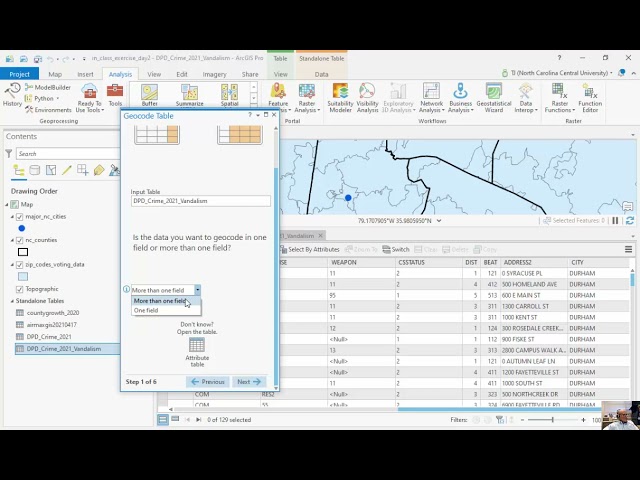Open the coordinate display dropdown
This screenshot has height=480, width=640.
click(x=439, y=221)
